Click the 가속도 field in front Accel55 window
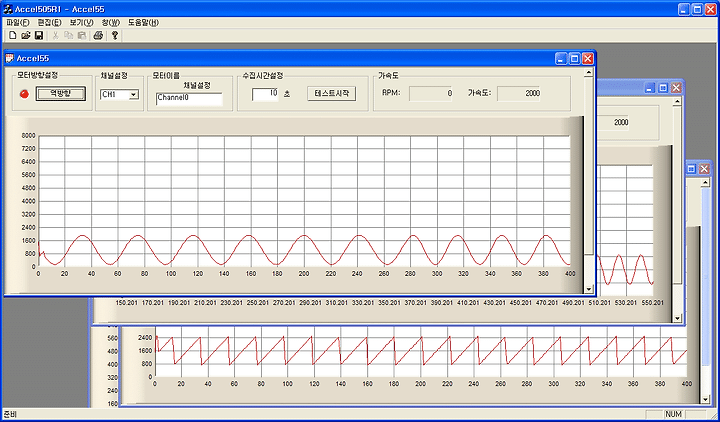This screenshot has height=422, width=720. click(x=518, y=93)
